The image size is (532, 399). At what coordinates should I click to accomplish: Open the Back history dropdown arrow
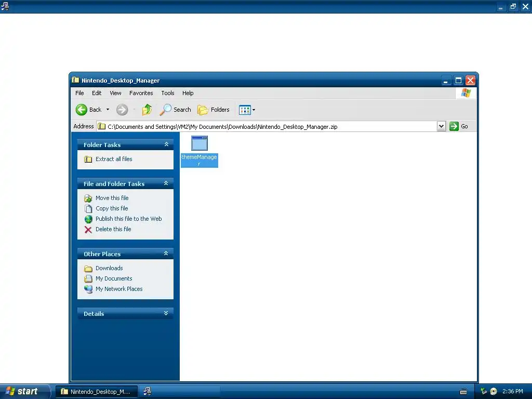108,110
